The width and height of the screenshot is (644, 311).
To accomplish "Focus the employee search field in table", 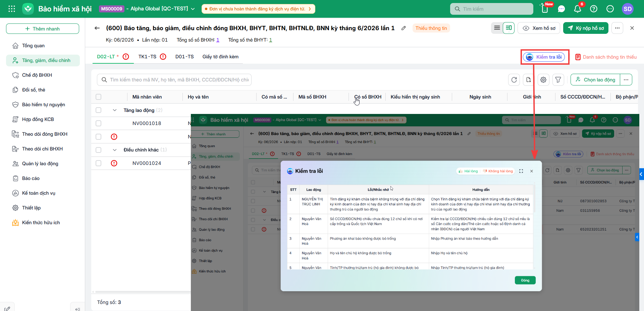I will tap(174, 80).
